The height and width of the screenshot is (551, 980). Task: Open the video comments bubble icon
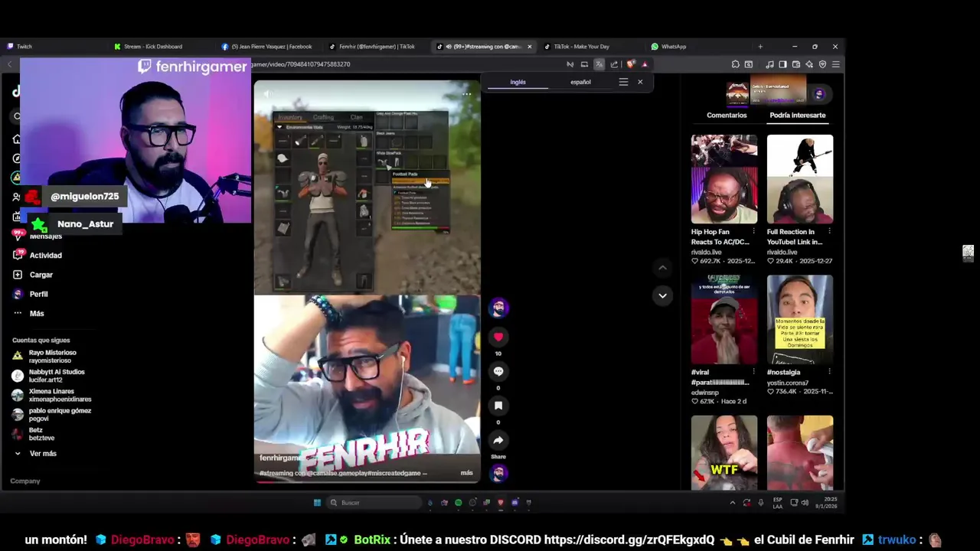(x=498, y=371)
